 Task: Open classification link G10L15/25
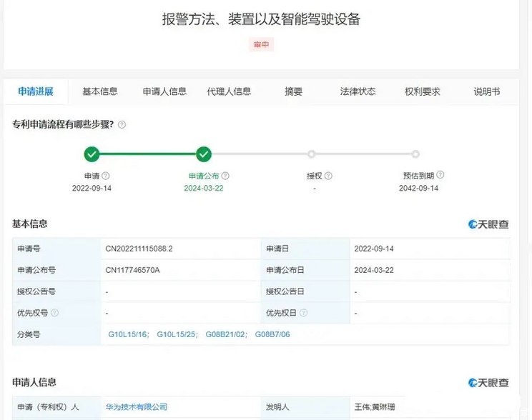(x=176, y=334)
